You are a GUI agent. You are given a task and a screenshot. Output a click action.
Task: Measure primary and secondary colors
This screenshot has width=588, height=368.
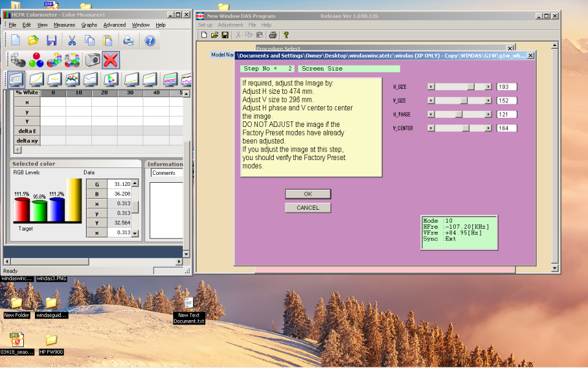(x=55, y=59)
